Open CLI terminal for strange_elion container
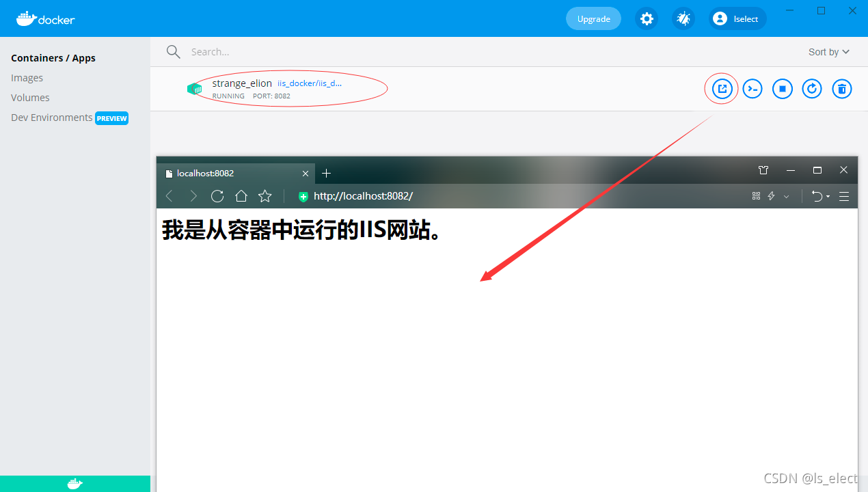868x492 pixels. [x=752, y=89]
